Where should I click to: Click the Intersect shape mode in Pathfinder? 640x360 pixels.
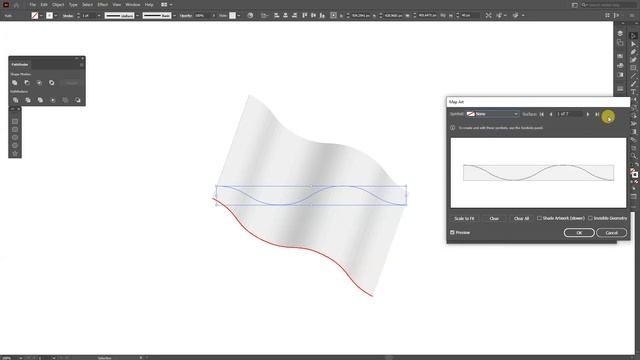click(x=39, y=83)
